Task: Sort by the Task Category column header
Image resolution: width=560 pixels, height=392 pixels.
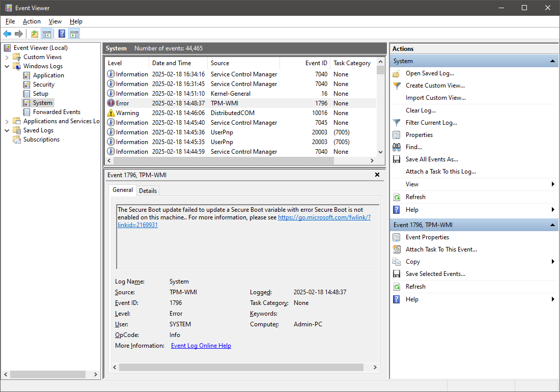Action: pos(353,63)
